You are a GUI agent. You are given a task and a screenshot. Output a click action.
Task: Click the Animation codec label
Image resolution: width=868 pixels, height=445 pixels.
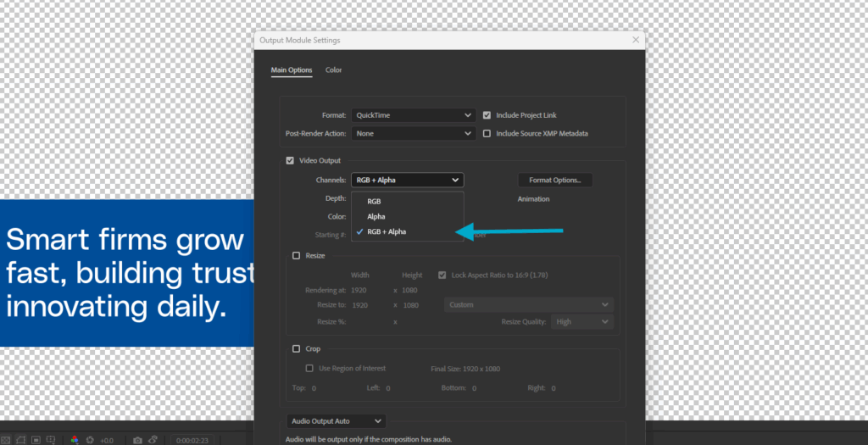pos(534,199)
